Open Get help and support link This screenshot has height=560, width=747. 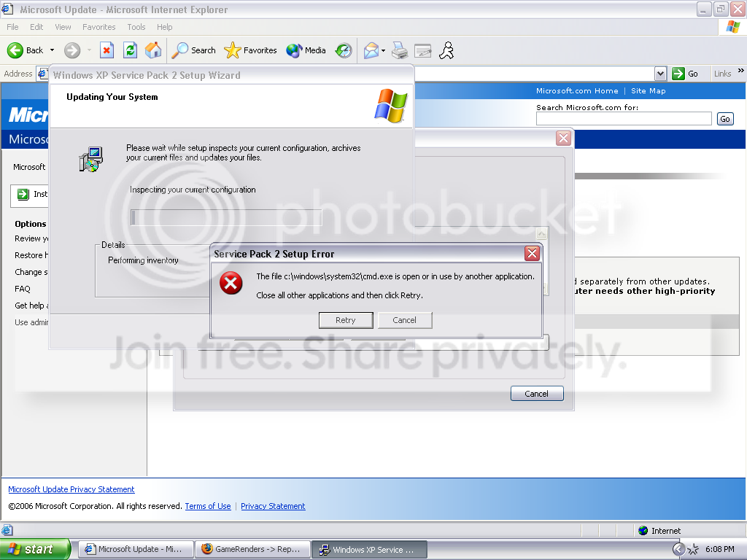click(31, 306)
